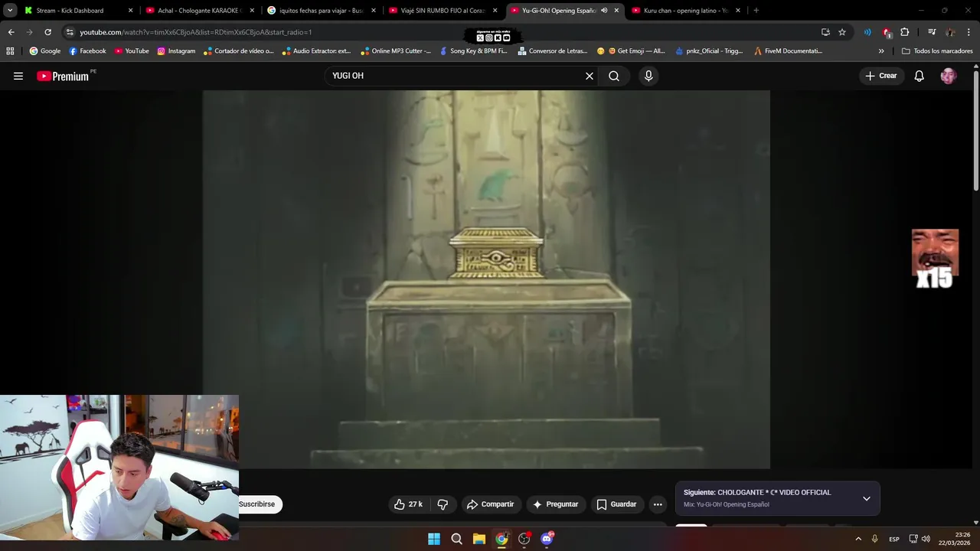Open the Preguntar AI assistant

pos(556,504)
